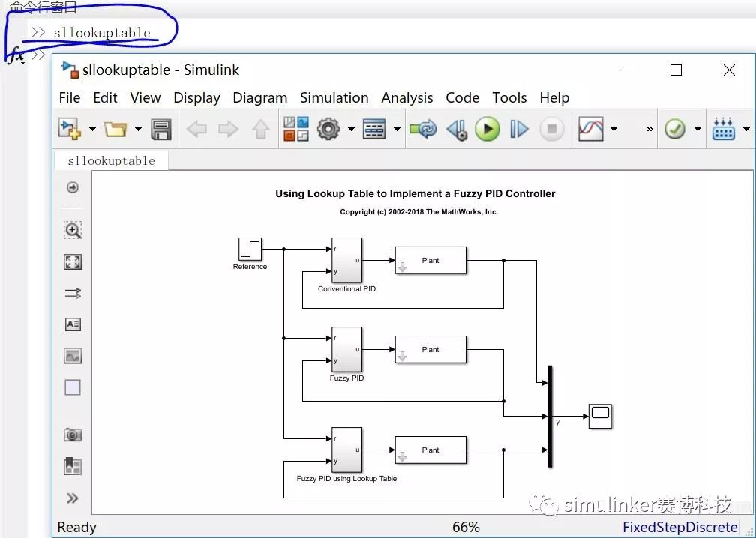Select the Fuzzy PID using Lookup Table block
This screenshot has height=538, width=756.
coord(346,450)
